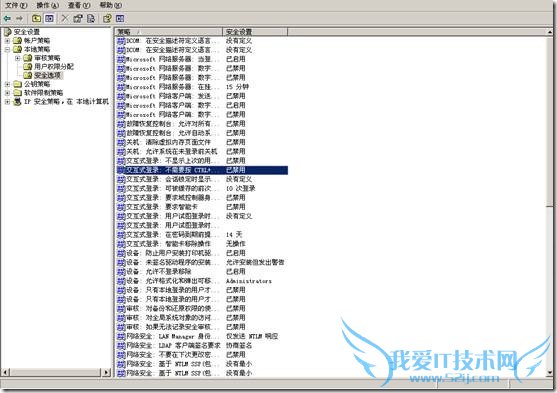
Task: Sort by the 策略 column header
Action: 169,32
